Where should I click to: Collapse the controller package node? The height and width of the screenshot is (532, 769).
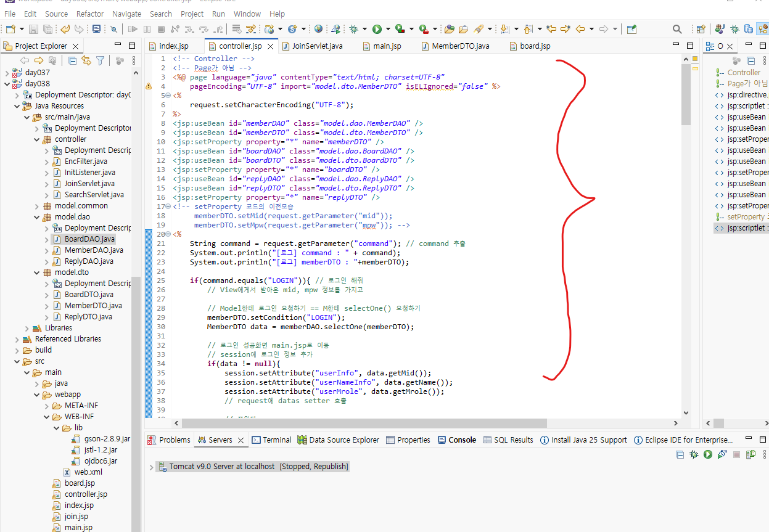[x=38, y=139]
